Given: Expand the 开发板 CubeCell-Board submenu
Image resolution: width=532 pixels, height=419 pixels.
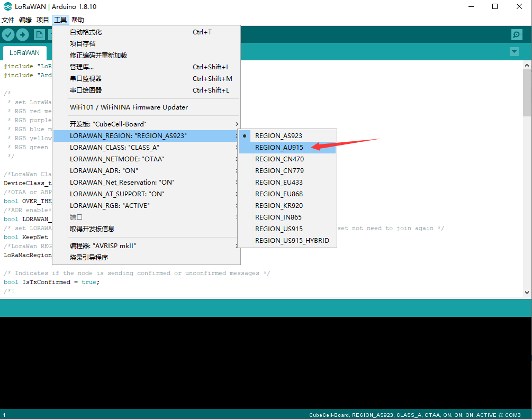Looking at the screenshot, I should (146, 124).
